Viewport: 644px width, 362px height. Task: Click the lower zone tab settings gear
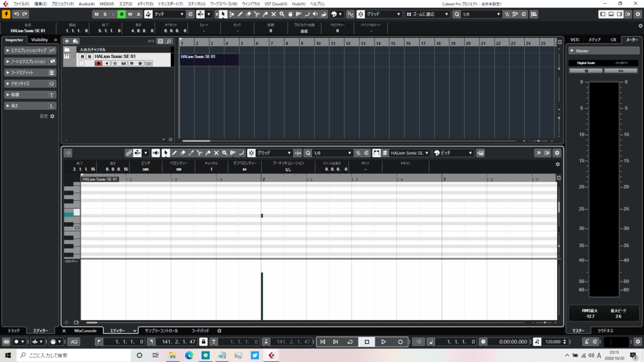point(219,331)
